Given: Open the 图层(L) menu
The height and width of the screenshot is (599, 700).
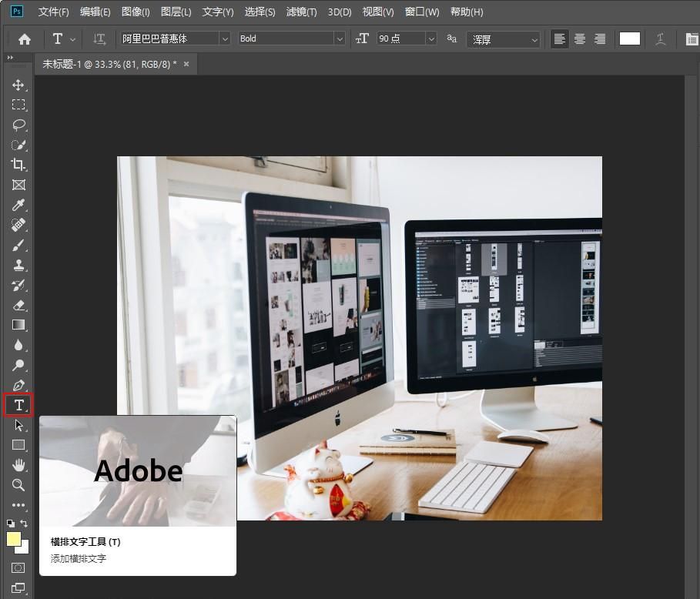Looking at the screenshot, I should (176, 12).
